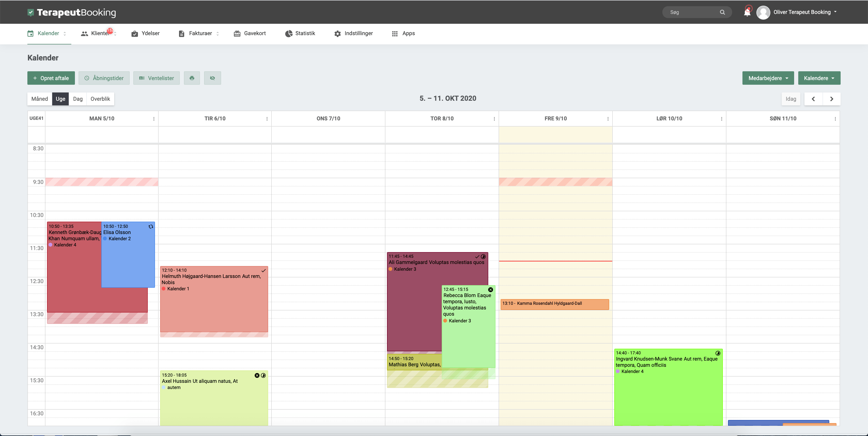Open the Statistik menu item
Image resolution: width=868 pixels, height=436 pixels.
point(300,33)
